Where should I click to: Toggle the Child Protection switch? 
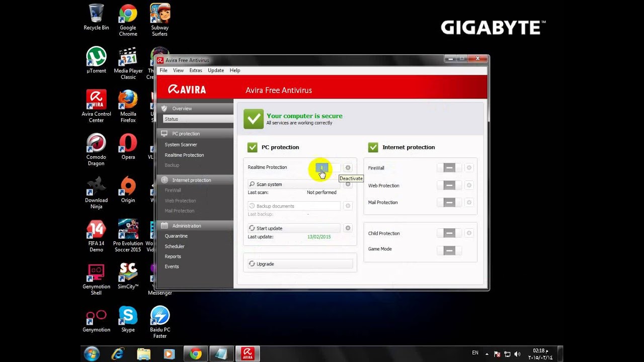click(449, 233)
